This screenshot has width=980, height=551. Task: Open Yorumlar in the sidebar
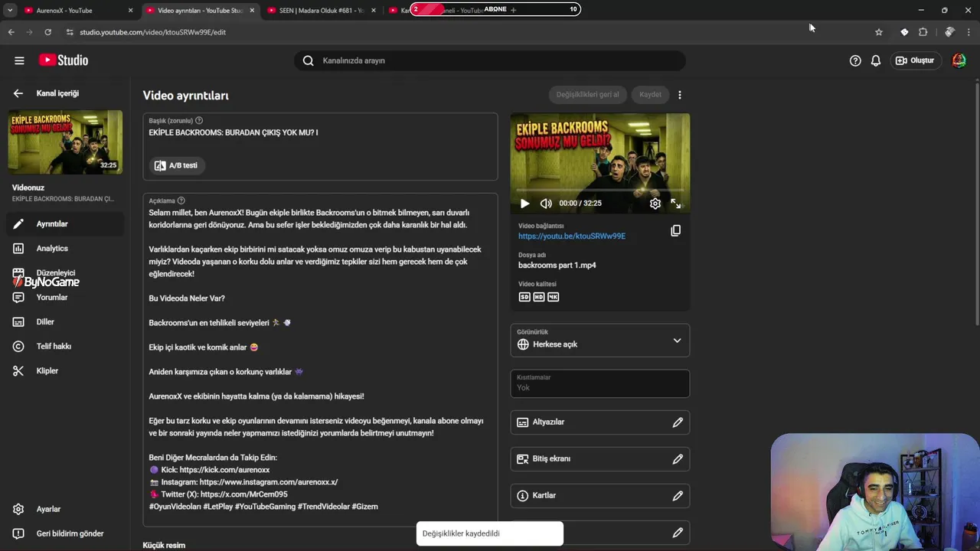(x=65, y=298)
